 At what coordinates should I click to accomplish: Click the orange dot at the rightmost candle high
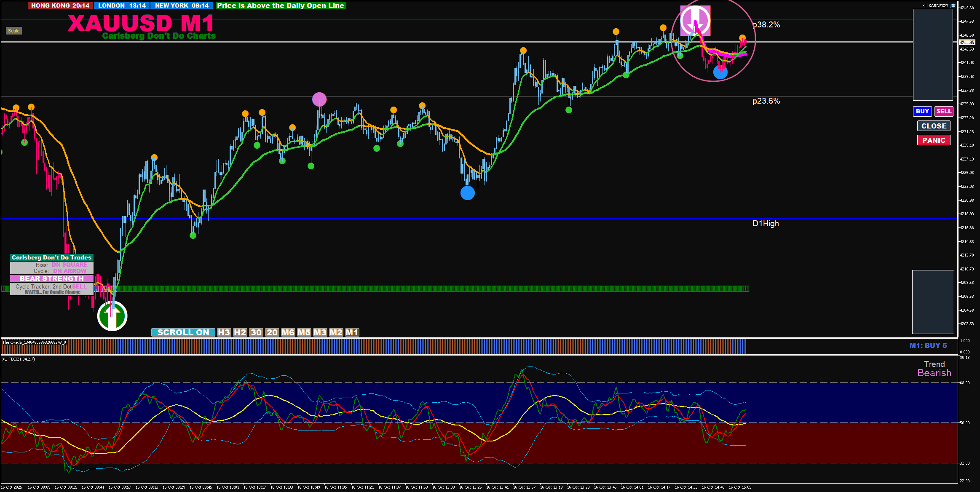tap(742, 38)
